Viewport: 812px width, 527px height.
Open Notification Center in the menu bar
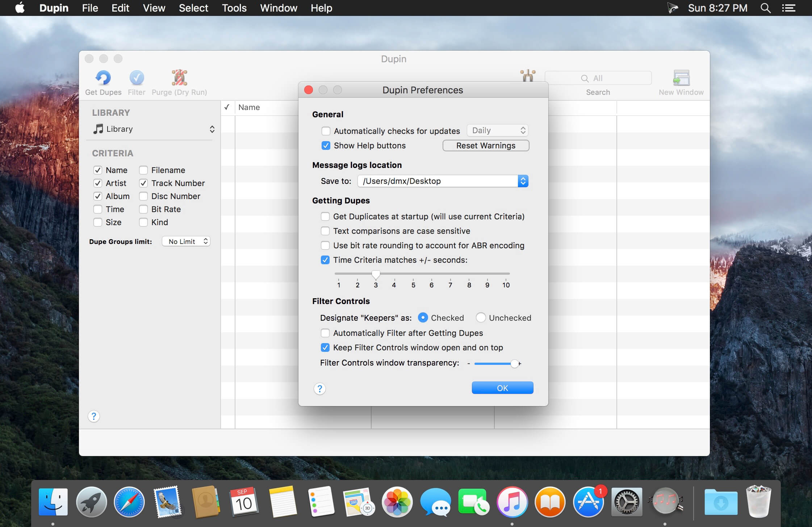pyautogui.click(x=788, y=8)
